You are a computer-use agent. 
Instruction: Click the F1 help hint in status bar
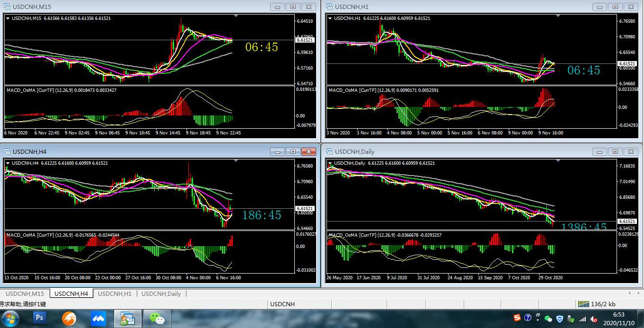pos(23,304)
